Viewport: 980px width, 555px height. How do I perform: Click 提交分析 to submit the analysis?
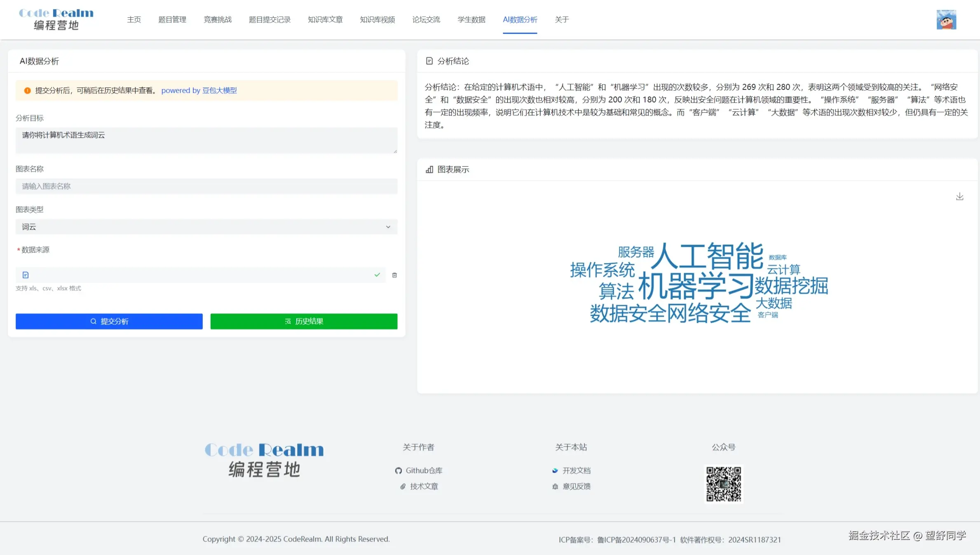[109, 321]
